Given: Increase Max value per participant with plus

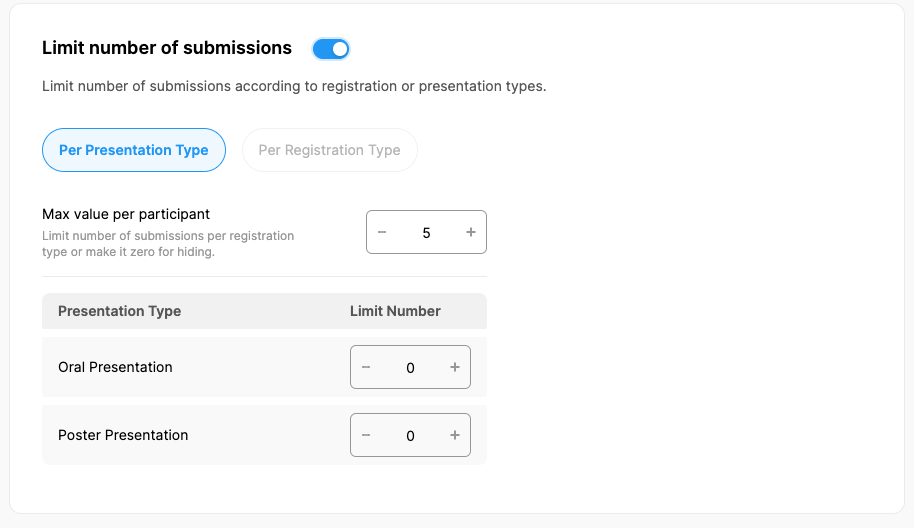Looking at the screenshot, I should coord(471,232).
